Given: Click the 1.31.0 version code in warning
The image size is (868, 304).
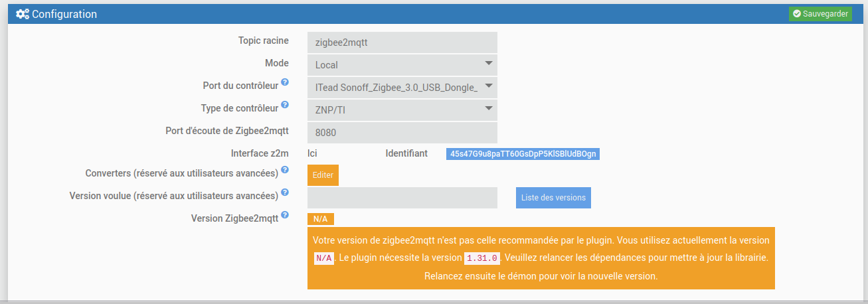Looking at the screenshot, I should (483, 258).
